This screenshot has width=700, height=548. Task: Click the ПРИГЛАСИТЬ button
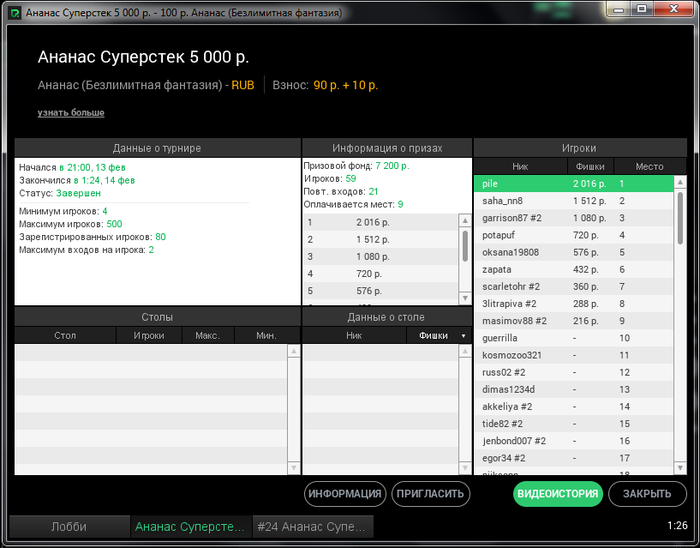430,494
